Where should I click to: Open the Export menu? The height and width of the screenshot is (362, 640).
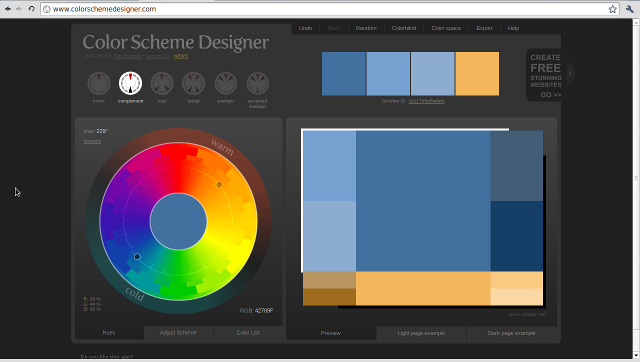pos(484,28)
